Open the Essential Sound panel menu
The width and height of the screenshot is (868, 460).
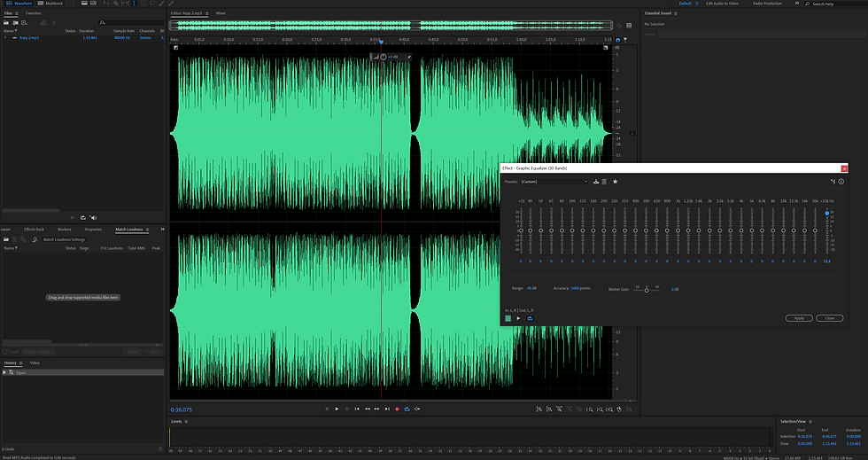point(675,13)
